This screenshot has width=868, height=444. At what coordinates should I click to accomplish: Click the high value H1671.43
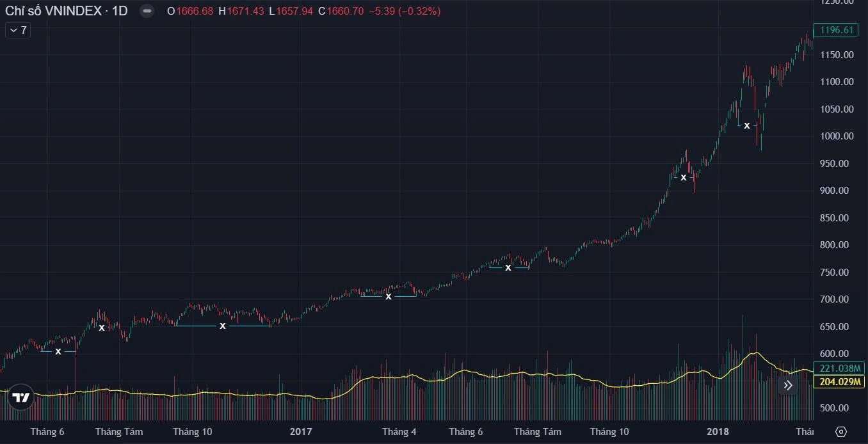pos(241,11)
